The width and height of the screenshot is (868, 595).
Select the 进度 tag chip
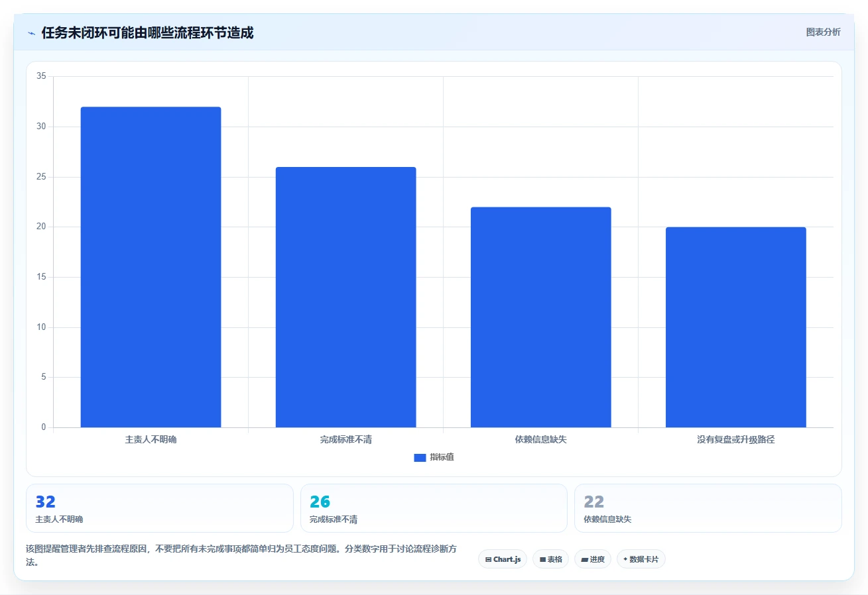[x=592, y=559]
